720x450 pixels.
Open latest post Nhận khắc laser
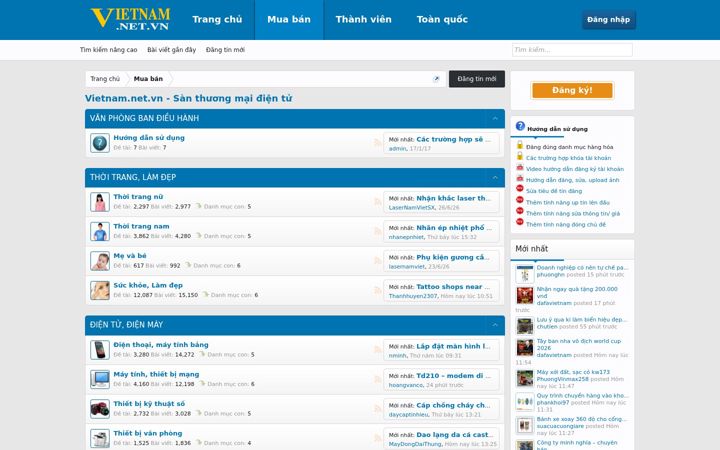[453, 198]
